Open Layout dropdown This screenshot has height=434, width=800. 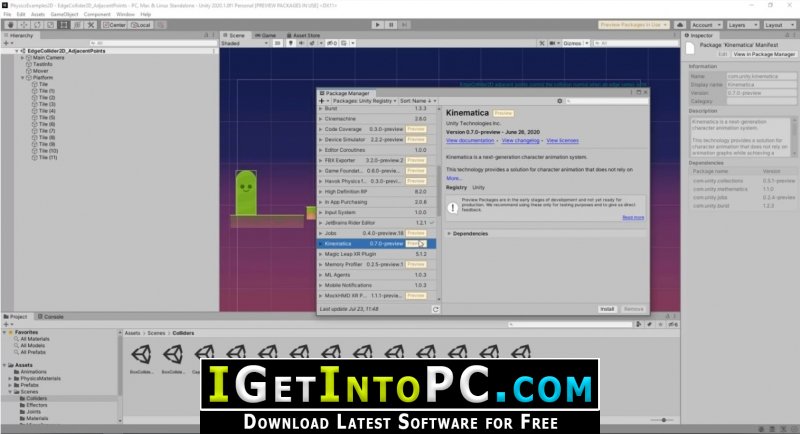coord(779,24)
